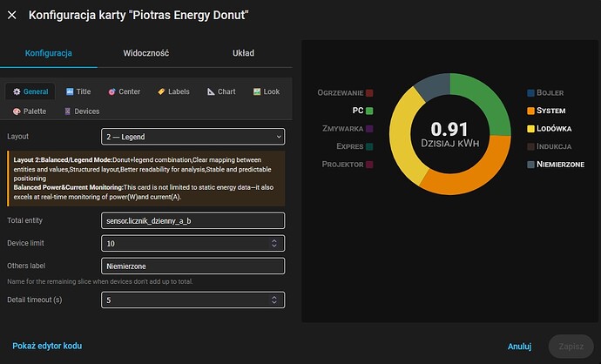
Task: Adjust the Device limit stepper arrows
Action: point(274,243)
